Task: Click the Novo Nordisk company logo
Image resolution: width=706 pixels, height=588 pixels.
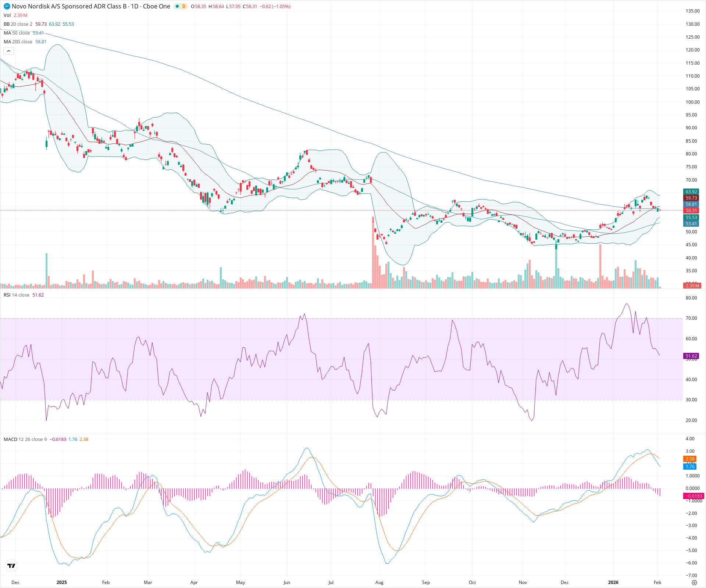Action: click(x=6, y=6)
